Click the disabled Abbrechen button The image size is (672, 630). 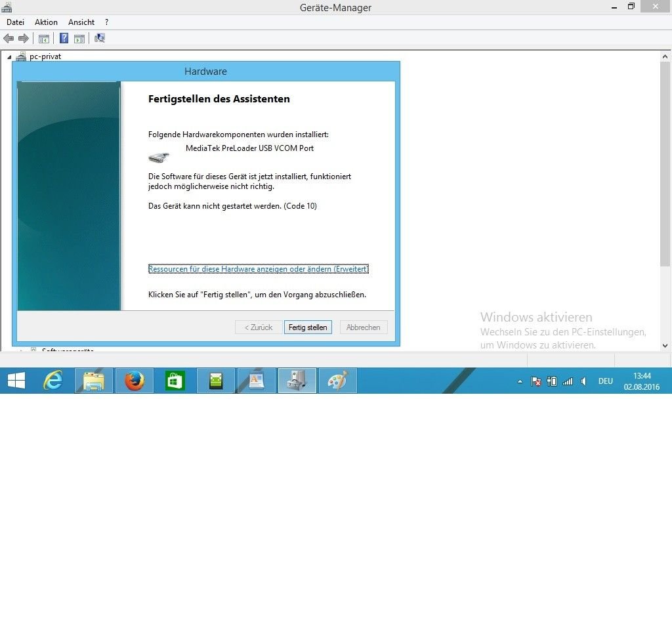[x=364, y=327]
